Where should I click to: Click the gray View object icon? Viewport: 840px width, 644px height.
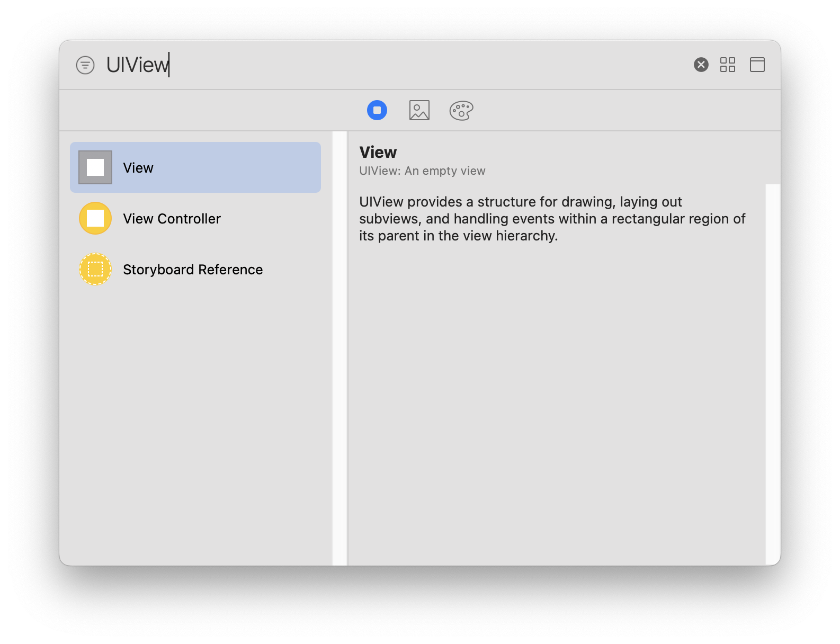[x=95, y=167]
